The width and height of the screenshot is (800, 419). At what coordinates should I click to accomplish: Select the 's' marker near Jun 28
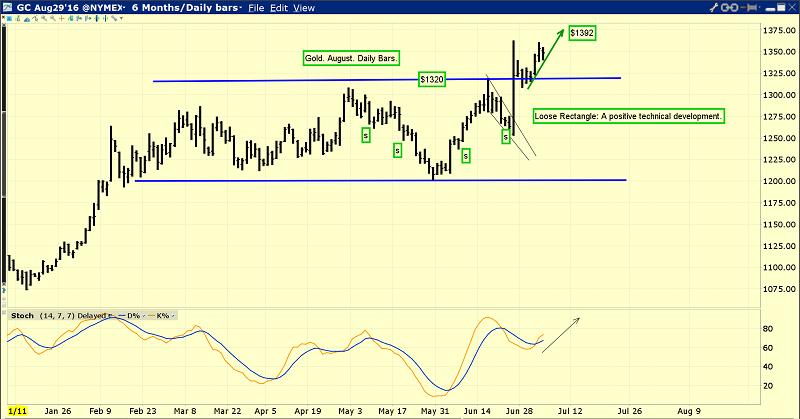pyautogui.click(x=506, y=136)
